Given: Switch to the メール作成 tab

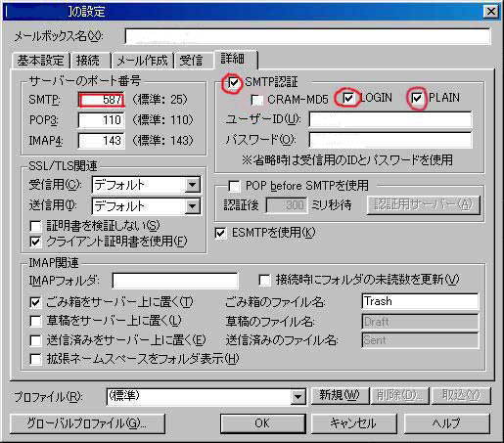Looking at the screenshot, I should (x=142, y=61).
